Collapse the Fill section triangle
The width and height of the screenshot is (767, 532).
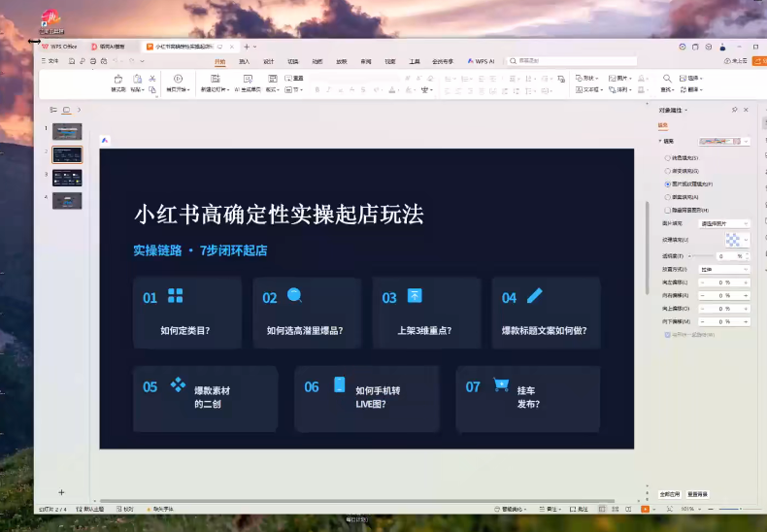[x=660, y=142]
